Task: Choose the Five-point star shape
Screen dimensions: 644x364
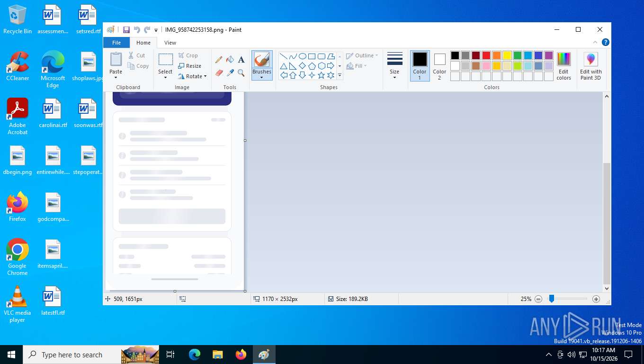Action: tap(322, 75)
